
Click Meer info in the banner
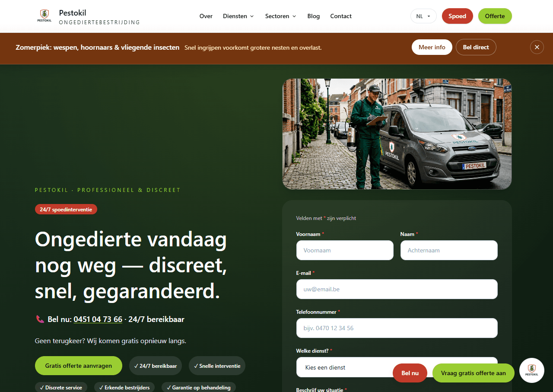pos(432,47)
